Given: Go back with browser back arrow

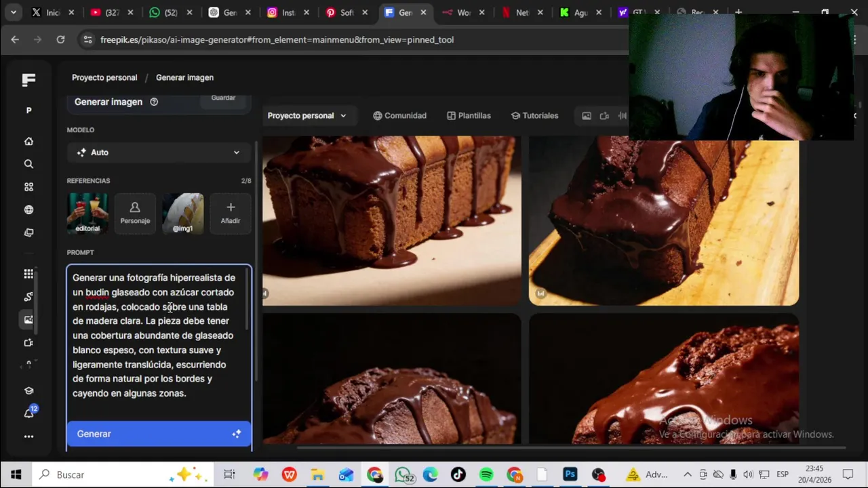Looking at the screenshot, I should coord(15,40).
